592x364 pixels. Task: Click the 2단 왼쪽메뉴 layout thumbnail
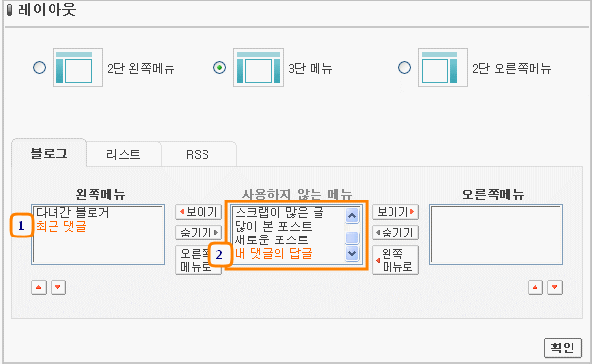coord(78,67)
